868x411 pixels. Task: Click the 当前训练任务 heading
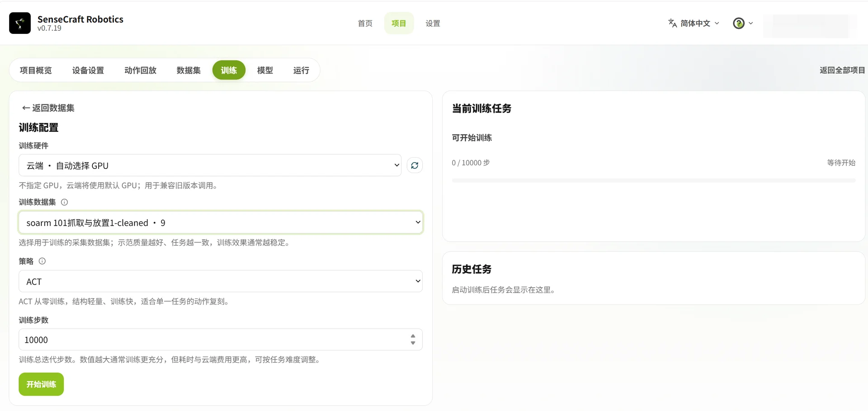(x=481, y=108)
